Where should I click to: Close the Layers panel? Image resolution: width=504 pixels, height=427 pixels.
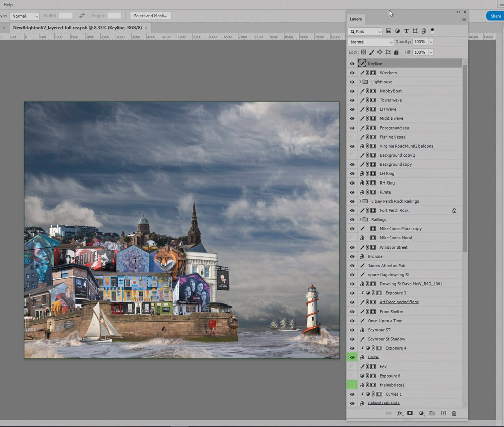point(465,12)
